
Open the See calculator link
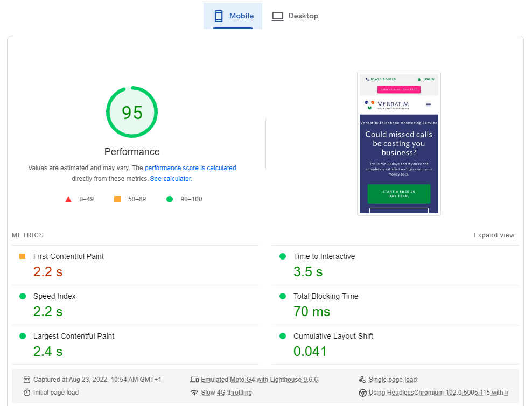point(170,178)
